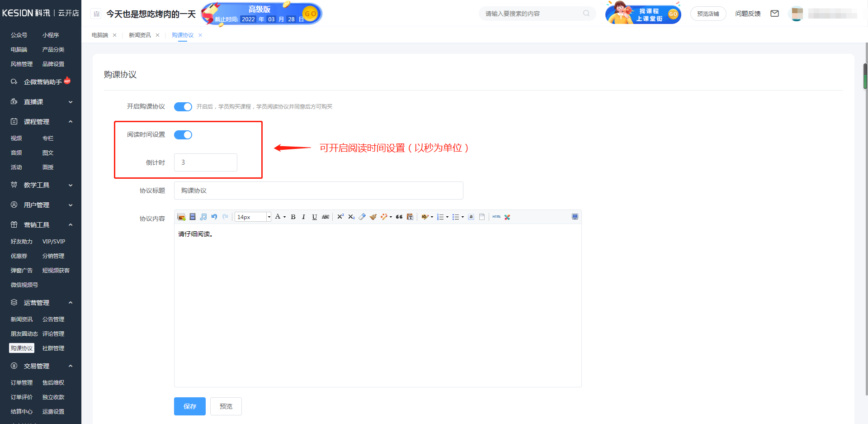Paste as plain text icon
868x424 pixels.
(410, 217)
